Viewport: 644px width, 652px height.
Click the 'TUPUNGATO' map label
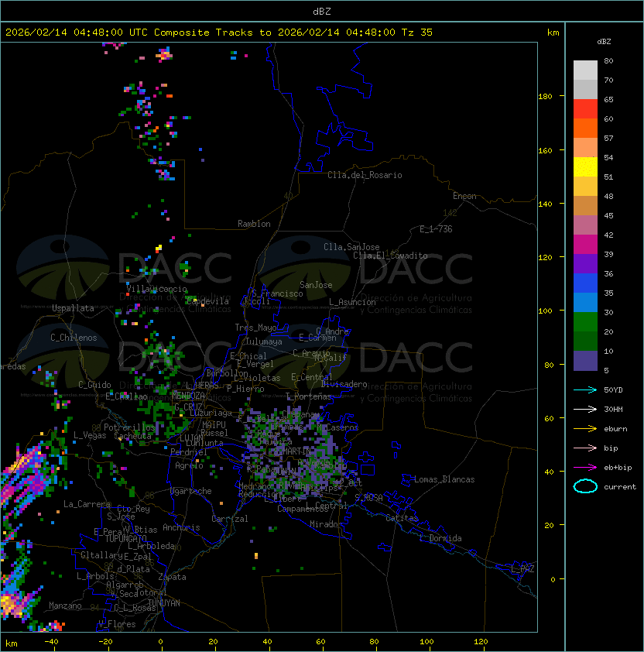pos(125,538)
